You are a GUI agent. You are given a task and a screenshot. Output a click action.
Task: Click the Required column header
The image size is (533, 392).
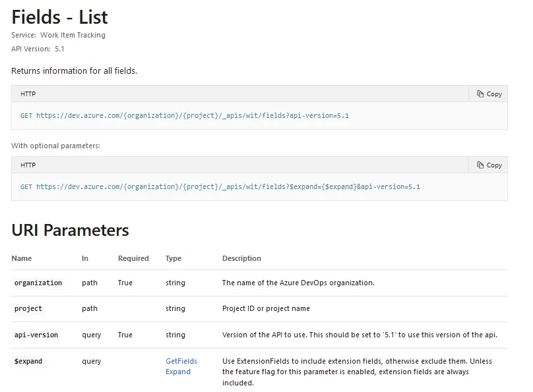tap(133, 258)
